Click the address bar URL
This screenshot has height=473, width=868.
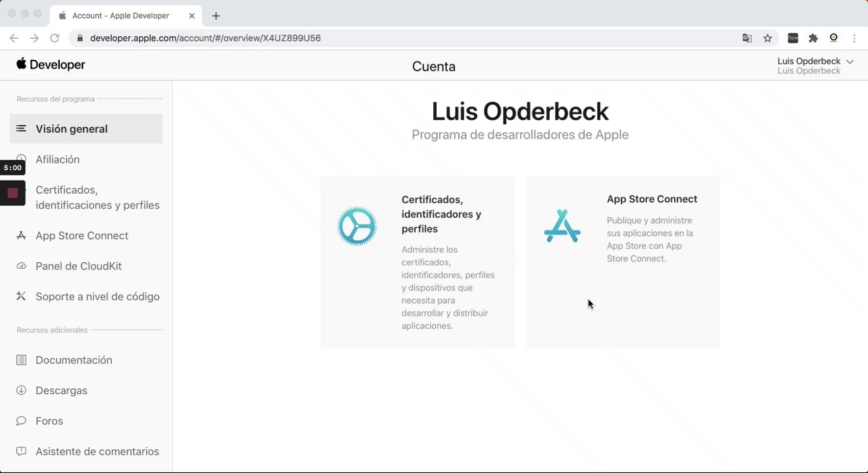(205, 38)
